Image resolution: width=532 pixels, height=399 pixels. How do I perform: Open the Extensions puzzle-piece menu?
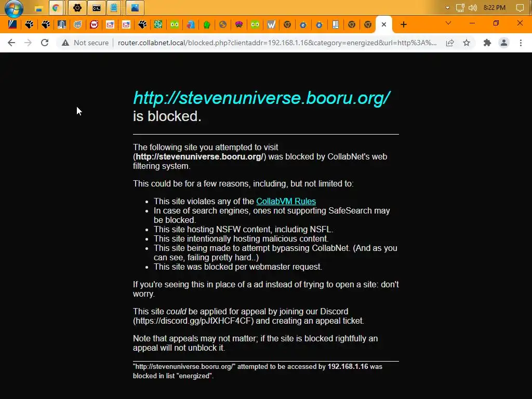tap(487, 43)
